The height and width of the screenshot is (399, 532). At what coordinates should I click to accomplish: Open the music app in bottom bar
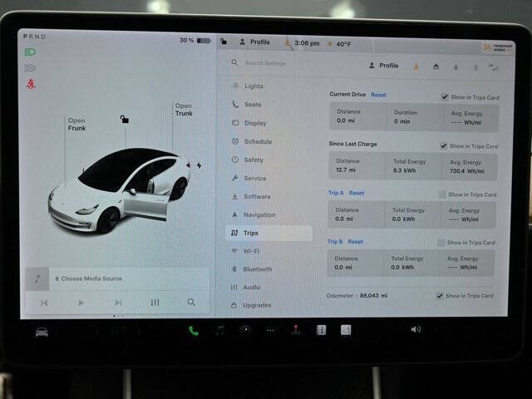click(220, 330)
